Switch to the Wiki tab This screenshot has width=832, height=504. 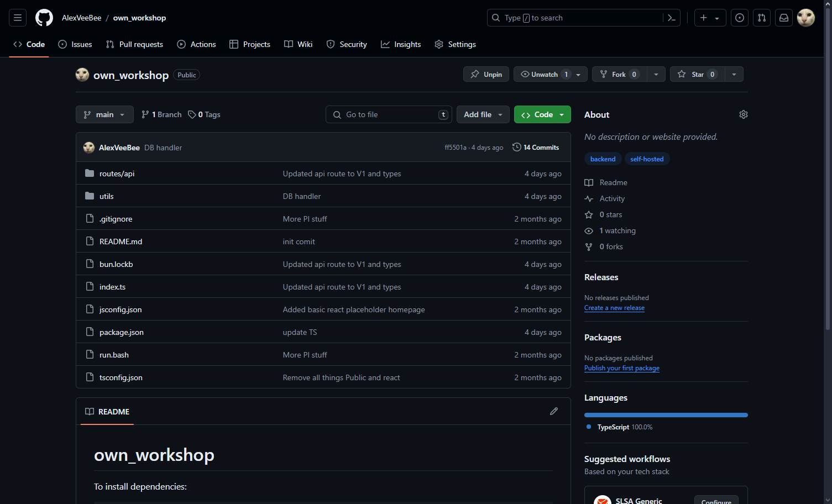[x=299, y=44]
